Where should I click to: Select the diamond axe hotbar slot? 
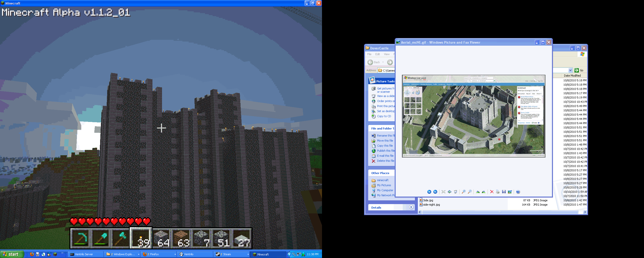(121, 238)
